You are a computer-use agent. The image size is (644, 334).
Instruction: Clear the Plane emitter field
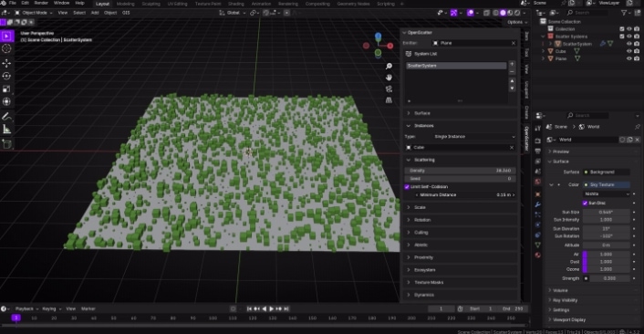(513, 43)
